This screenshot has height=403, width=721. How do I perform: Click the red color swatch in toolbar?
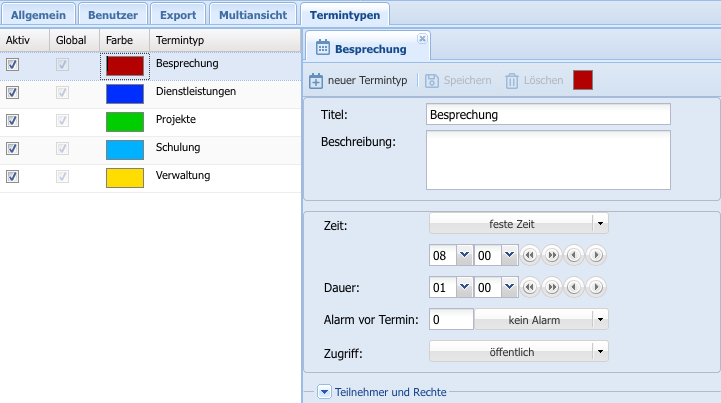click(x=583, y=81)
